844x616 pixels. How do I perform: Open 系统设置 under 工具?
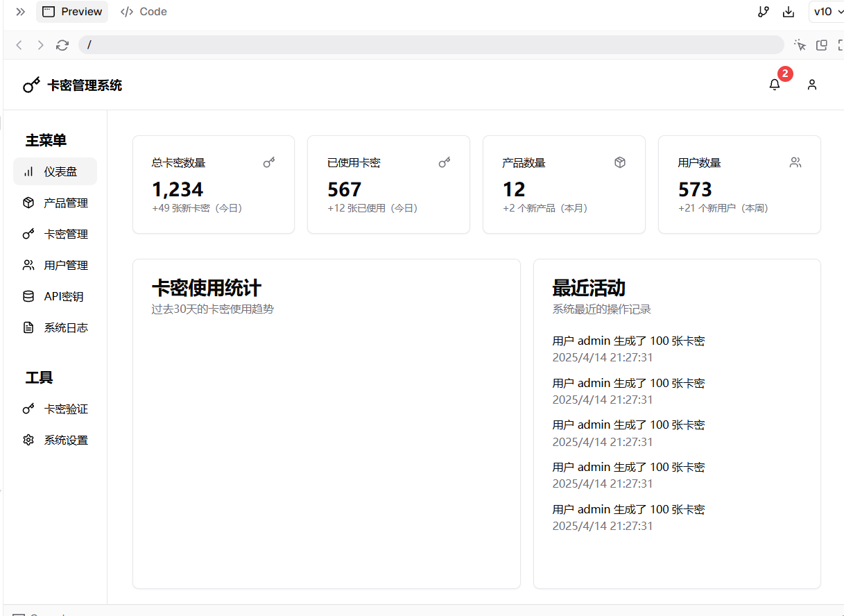point(55,440)
